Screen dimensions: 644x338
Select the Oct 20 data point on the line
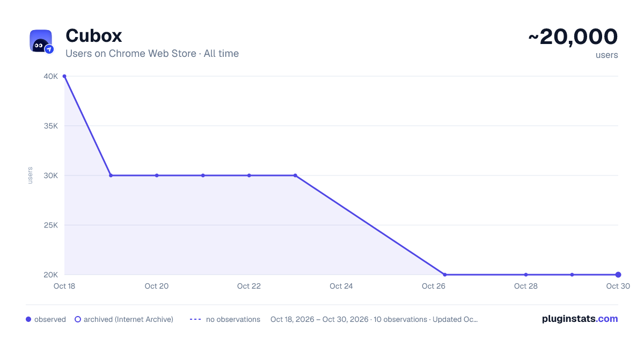(157, 175)
